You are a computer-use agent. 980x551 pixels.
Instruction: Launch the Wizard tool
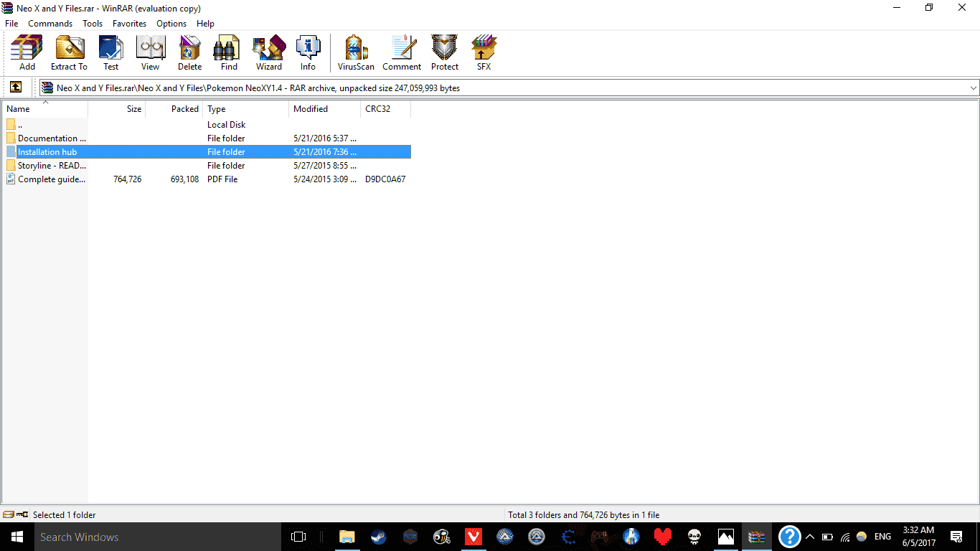point(269,52)
